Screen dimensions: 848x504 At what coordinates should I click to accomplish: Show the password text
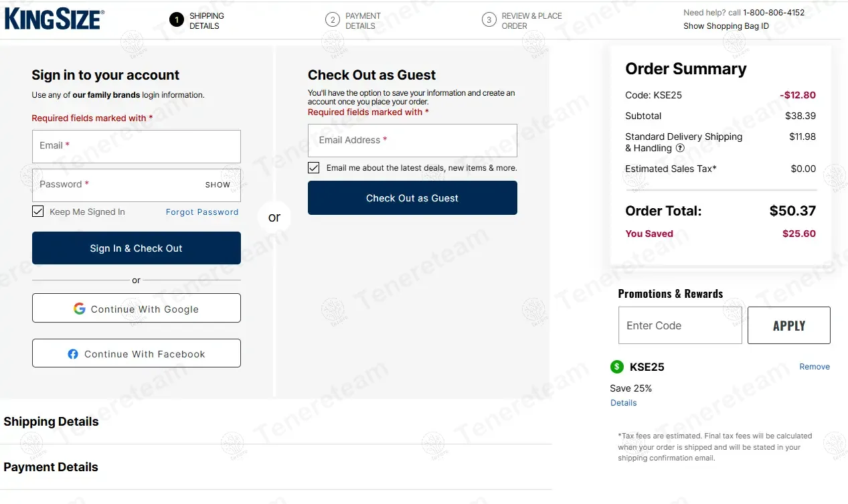218,185
